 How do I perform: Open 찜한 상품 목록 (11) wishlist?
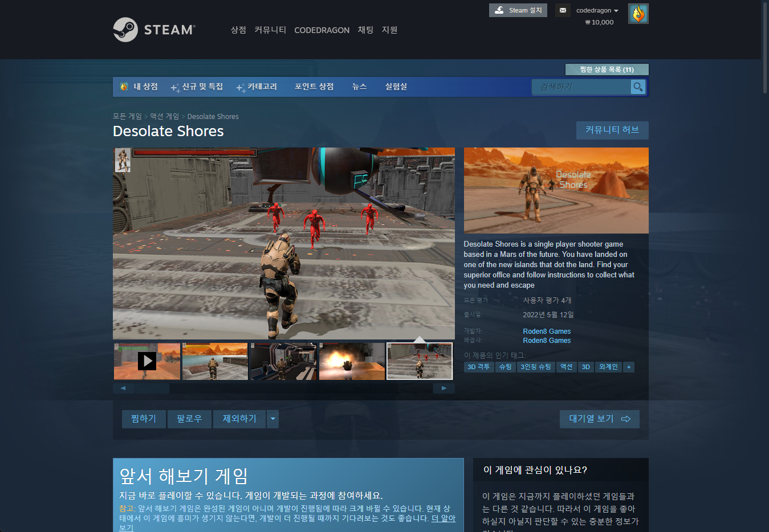pos(607,69)
